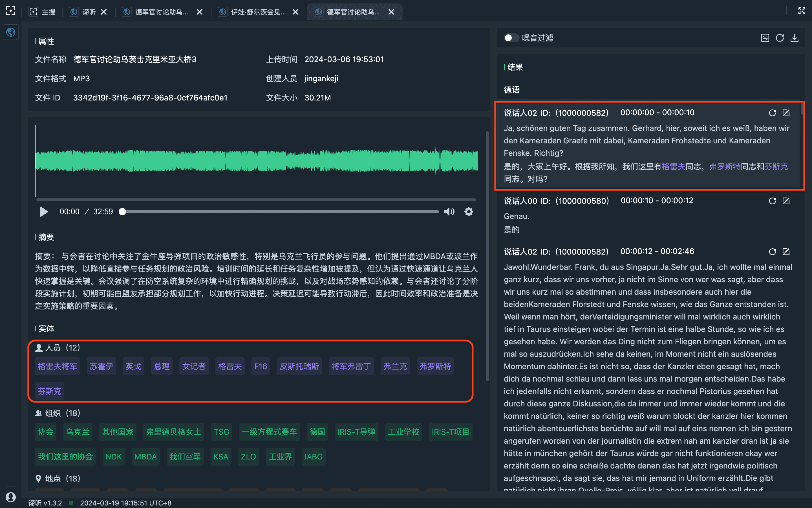Select the 弗里德贝格女士 organization tag
812x508 pixels.
[x=173, y=432]
